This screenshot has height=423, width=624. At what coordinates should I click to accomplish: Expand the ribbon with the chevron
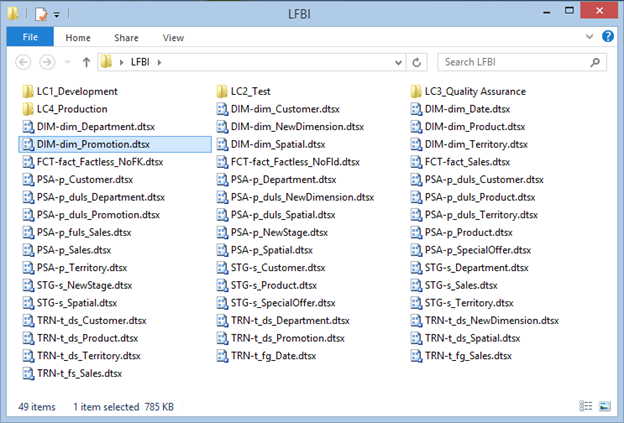589,37
